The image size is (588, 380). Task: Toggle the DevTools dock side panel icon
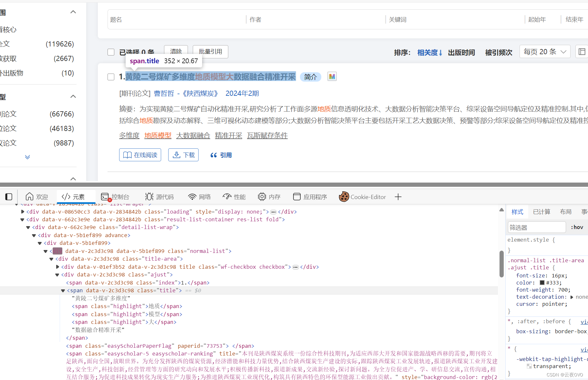tap(9, 197)
